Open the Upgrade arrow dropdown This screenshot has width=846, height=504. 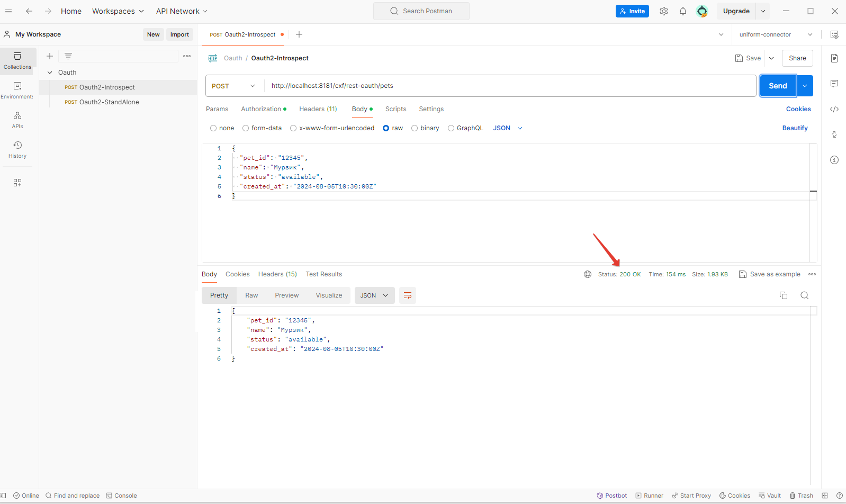pyautogui.click(x=763, y=11)
